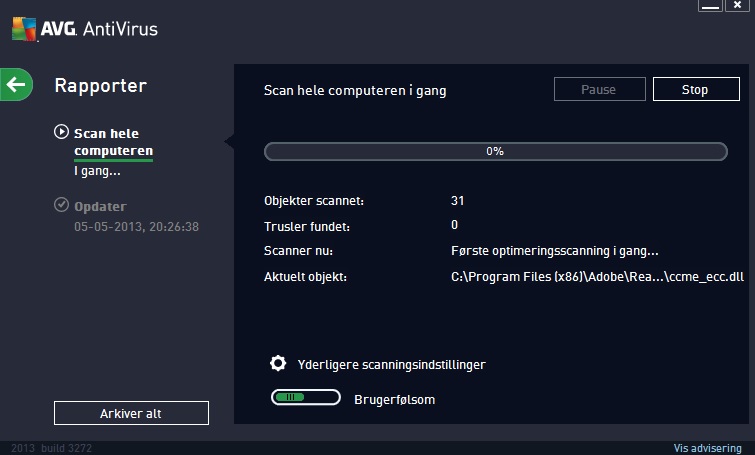Click the Brugerfølsom label

(x=394, y=400)
